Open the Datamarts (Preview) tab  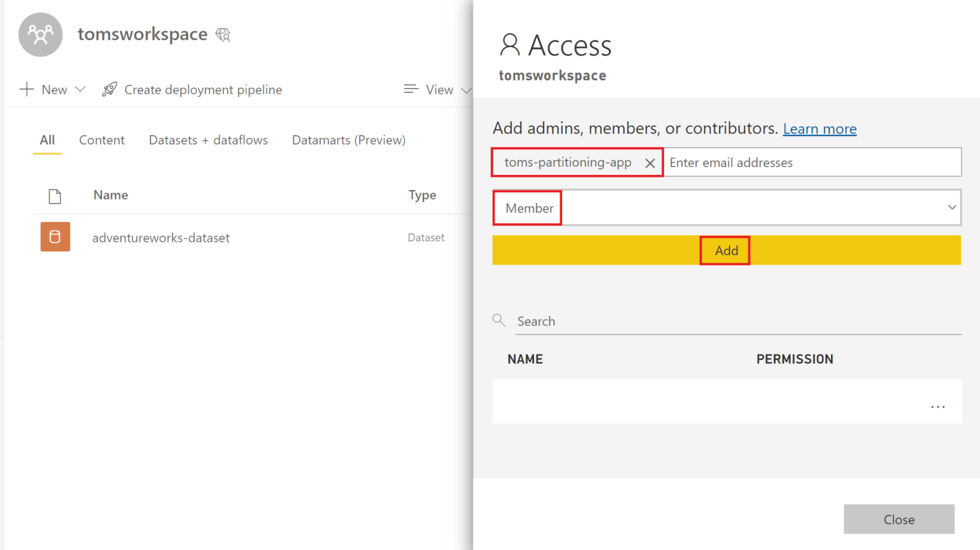348,140
